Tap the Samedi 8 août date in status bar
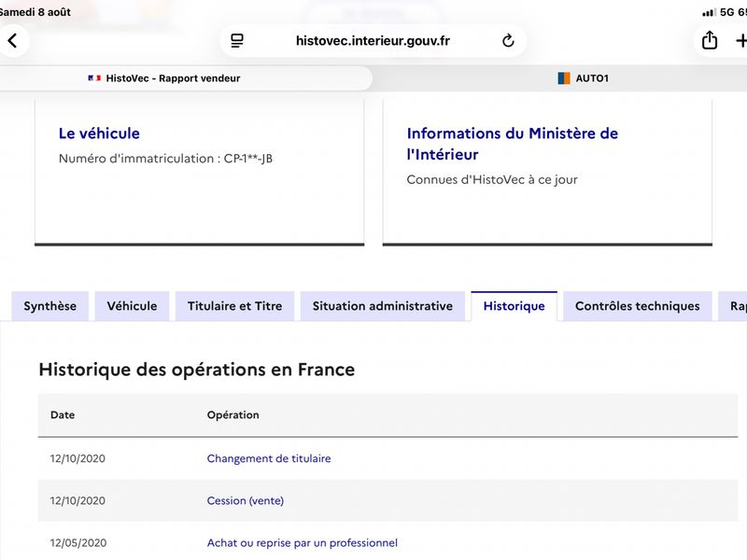 pyautogui.click(x=35, y=12)
